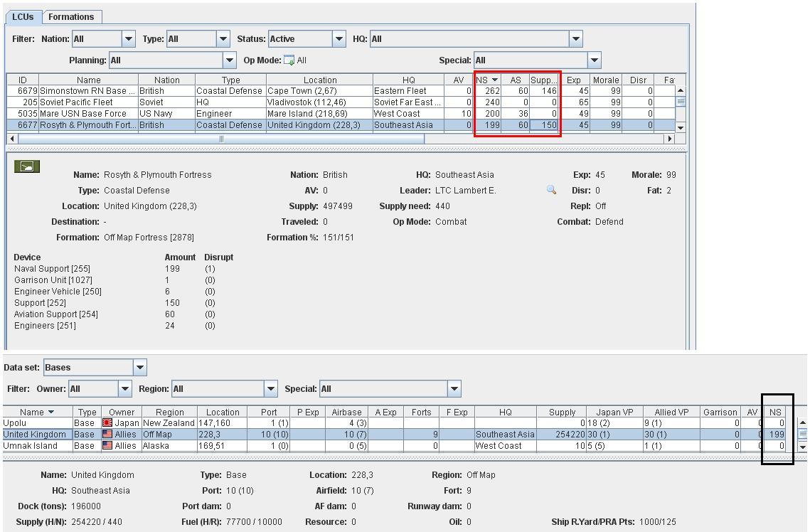Expand the Region filter dropdown
The width and height of the screenshot is (810, 532).
click(x=270, y=389)
